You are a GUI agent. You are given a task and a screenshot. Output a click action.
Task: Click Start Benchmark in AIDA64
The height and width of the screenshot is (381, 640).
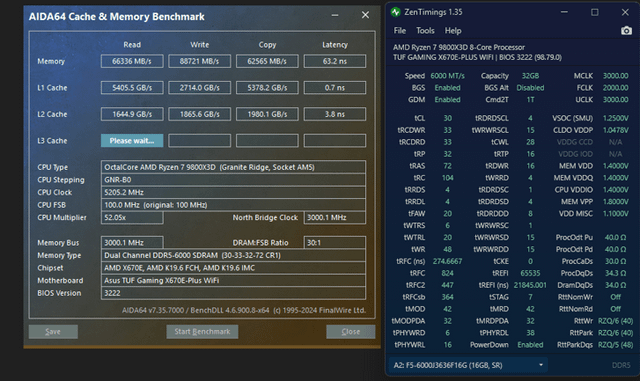202,332
